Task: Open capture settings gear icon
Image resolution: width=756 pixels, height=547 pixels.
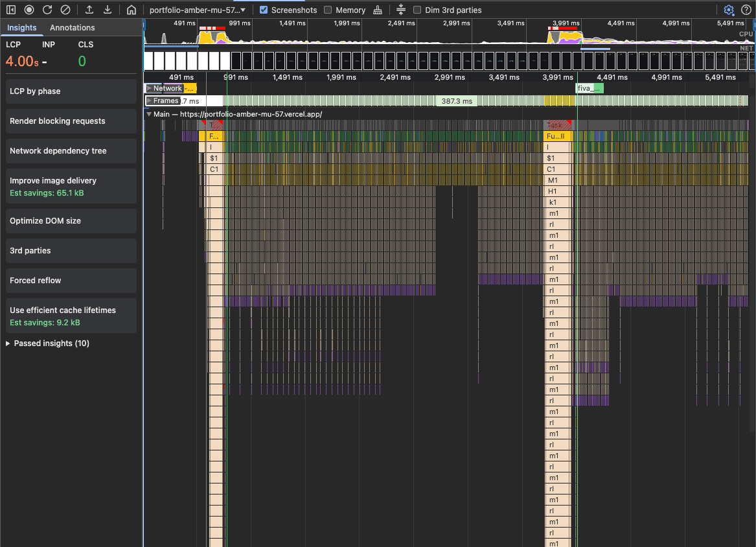Action: pos(729,10)
